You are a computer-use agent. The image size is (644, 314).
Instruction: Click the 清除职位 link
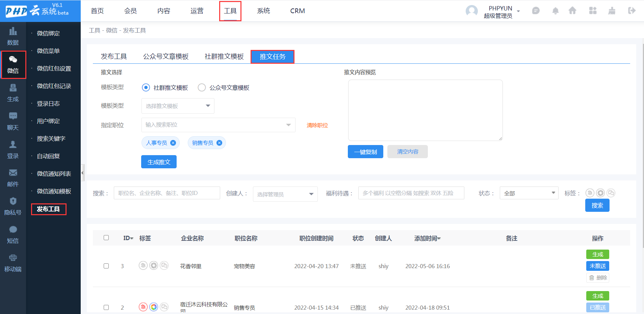coord(317,125)
